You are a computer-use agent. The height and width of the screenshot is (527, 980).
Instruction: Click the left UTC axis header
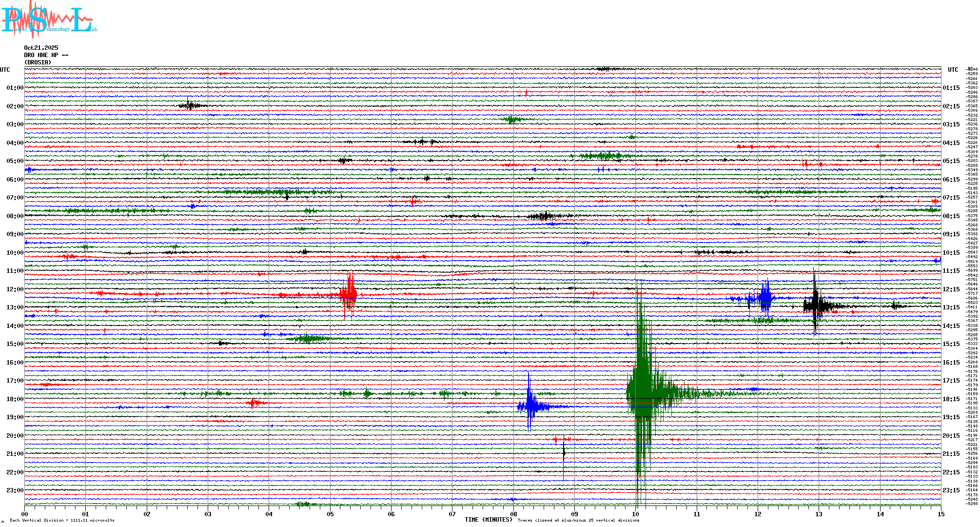pos(5,70)
